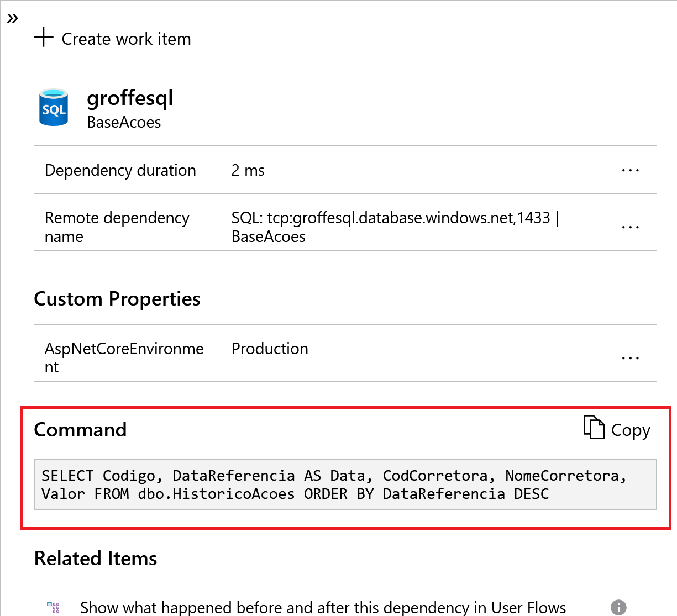Open the ellipsis menu for AspNetCoreEnvironment
The height and width of the screenshot is (616, 677).
630,357
